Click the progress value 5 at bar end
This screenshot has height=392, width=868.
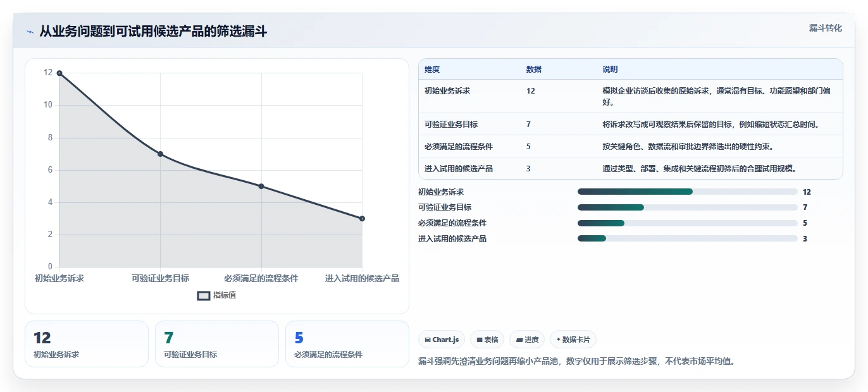tap(805, 223)
